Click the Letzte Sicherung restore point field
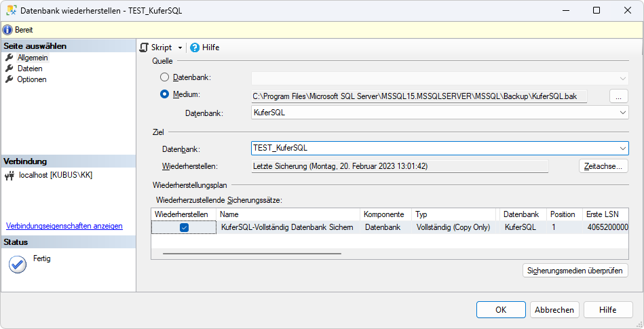 [x=400, y=166]
